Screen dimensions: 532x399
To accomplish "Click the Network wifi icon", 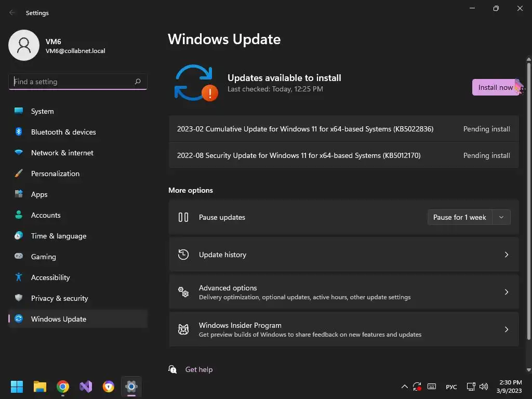I will click(19, 153).
